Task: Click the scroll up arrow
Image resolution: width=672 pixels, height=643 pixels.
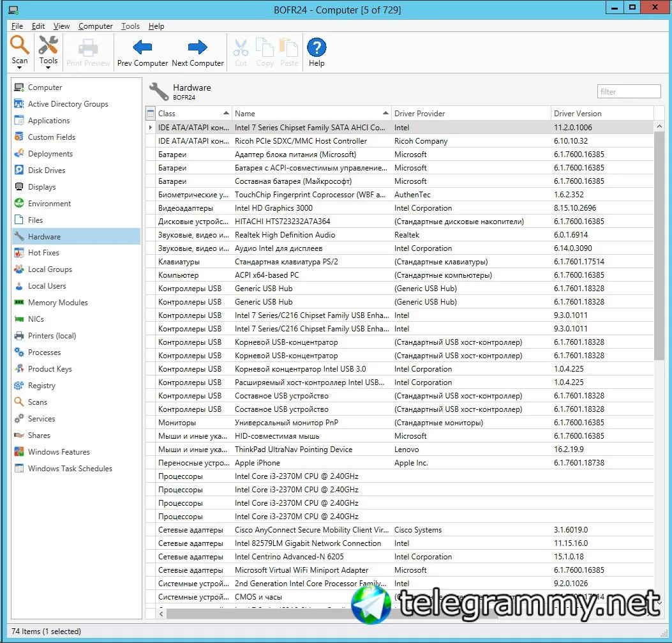Action: (659, 127)
